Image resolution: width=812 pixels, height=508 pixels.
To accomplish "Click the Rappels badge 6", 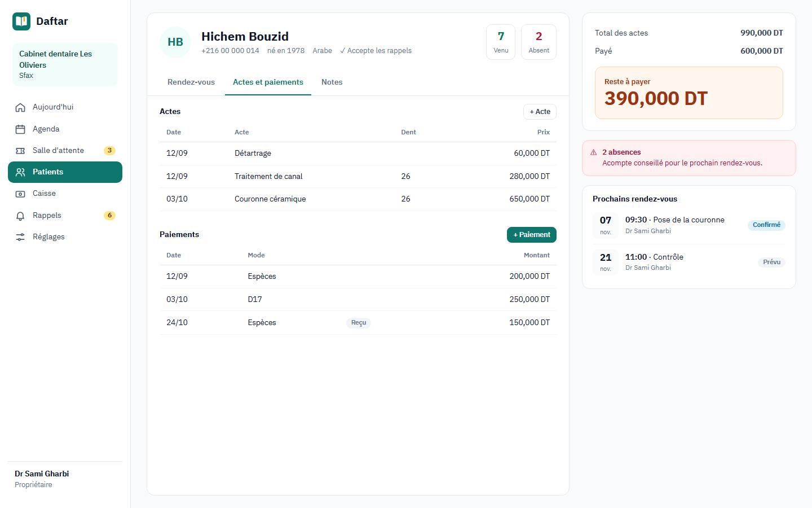I will click(x=109, y=216).
